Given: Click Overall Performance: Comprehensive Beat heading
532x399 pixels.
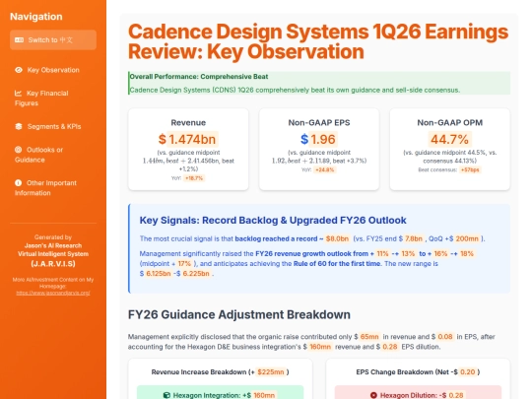Looking at the screenshot, I should click(199, 76).
